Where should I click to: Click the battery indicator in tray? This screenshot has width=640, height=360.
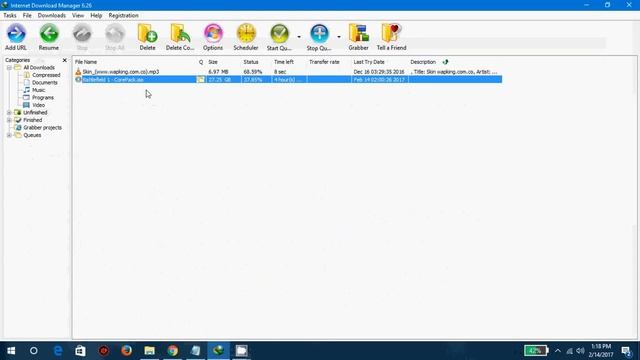pyautogui.click(x=536, y=351)
